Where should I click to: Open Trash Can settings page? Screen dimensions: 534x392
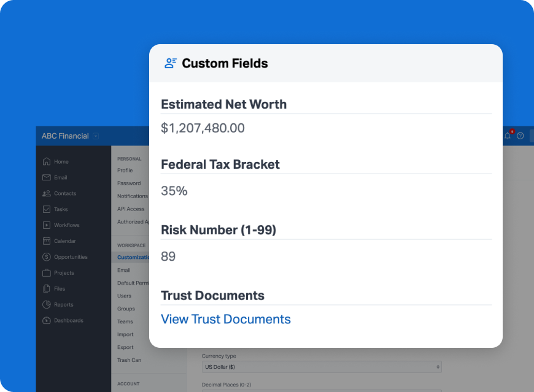129,360
